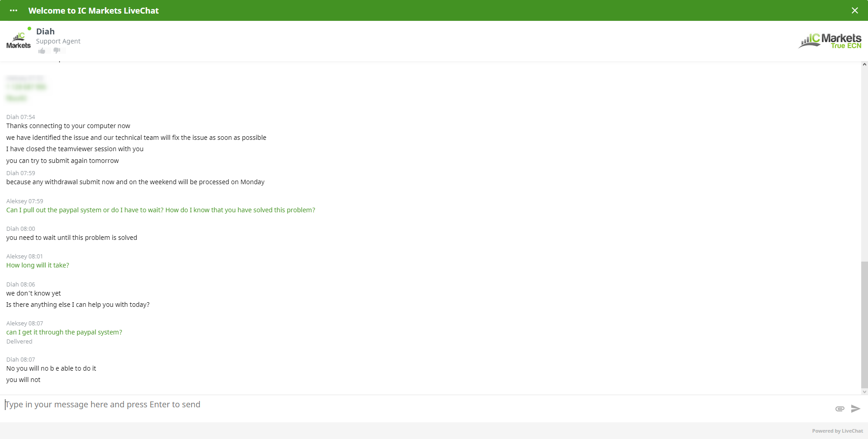Screen dimensions: 868x439
Task: Click Aleksey's message 'How long will it take?'
Action: [x=38, y=265]
